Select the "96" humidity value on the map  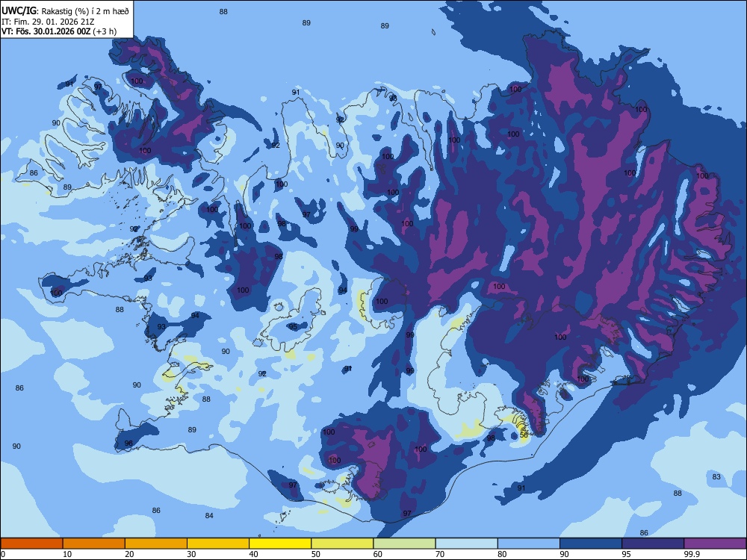128,444
